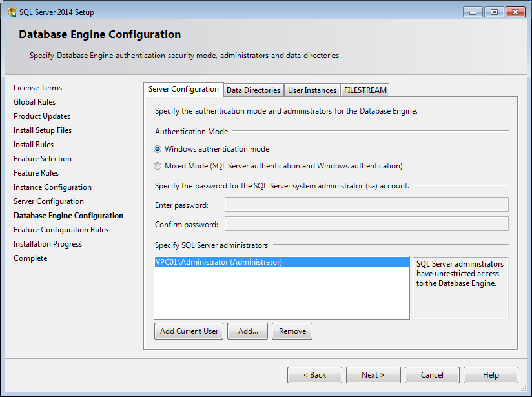Viewport: 532px width, 397px height.
Task: Click Product Updates in the steps list
Action: [x=42, y=116]
